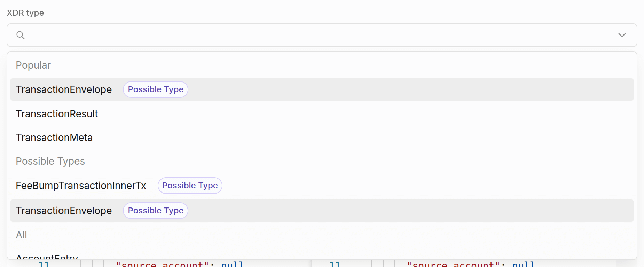Select TransactionEnvelope under Possible Types
Image resolution: width=644 pixels, height=267 pixels.
(64, 211)
